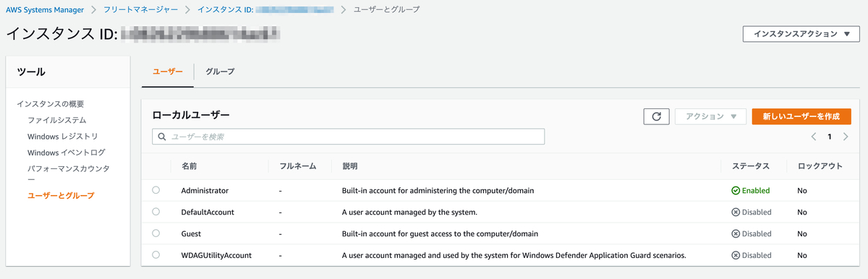The image size is (868, 279).
Task: Open AWS Systems Manager breadcrumb link
Action: point(45,10)
